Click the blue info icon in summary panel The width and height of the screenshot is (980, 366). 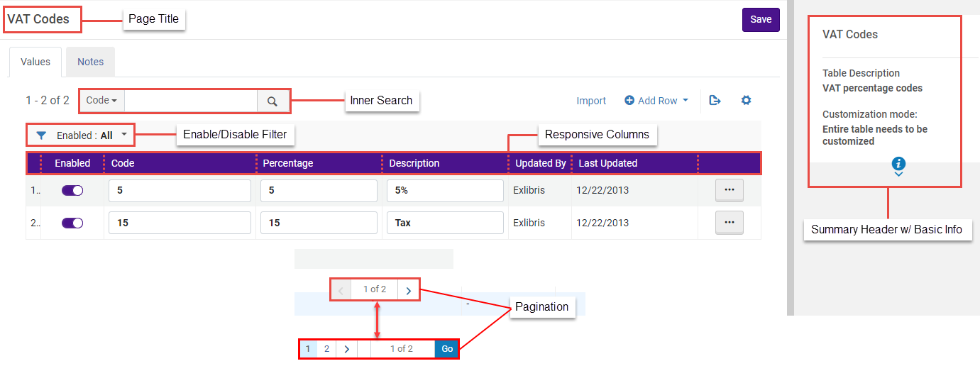(898, 164)
